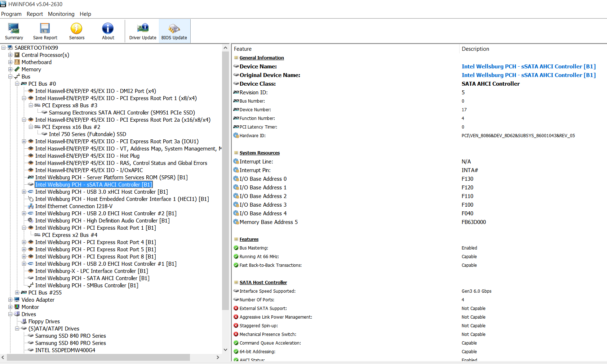This screenshot has width=607, height=364.
Task: Open the Help menu
Action: point(85,14)
